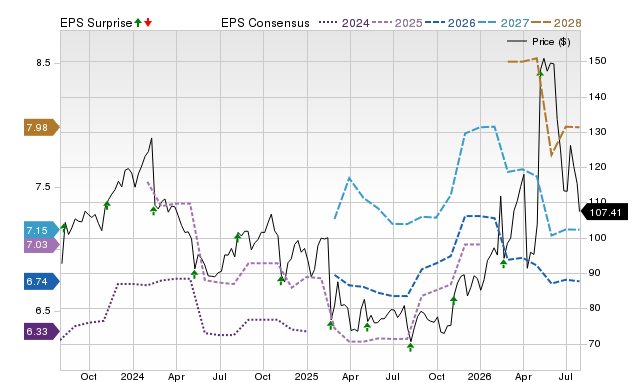The width and height of the screenshot is (640, 382).
Task: Click the 2026 label on the time axis
Action: click(x=480, y=376)
